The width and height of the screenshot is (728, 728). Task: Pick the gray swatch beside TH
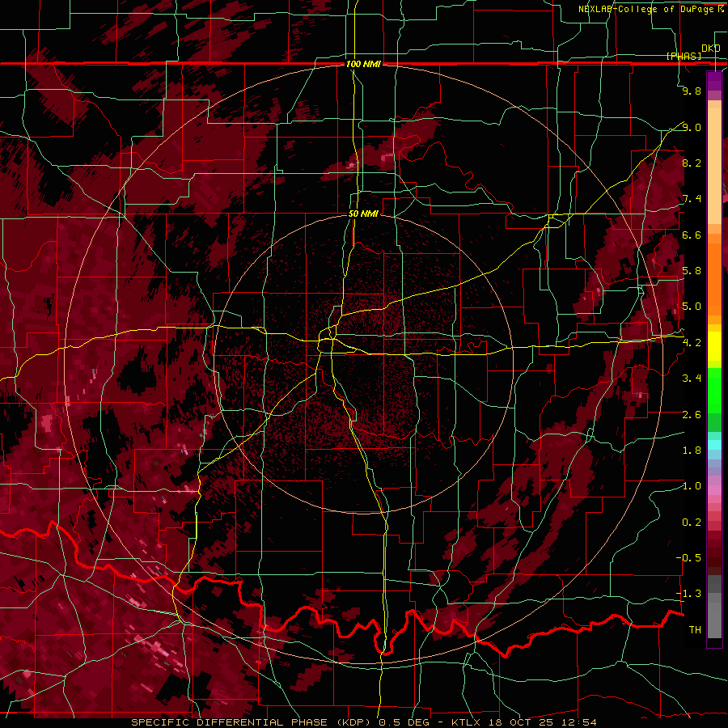714,622
